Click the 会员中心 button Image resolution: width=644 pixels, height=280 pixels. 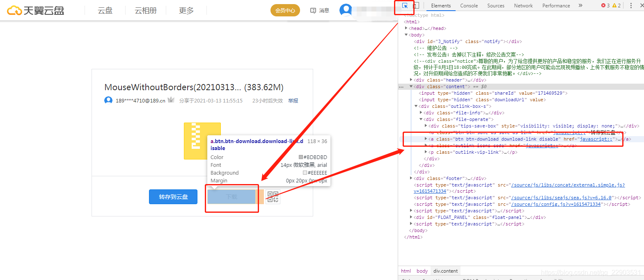(x=285, y=10)
